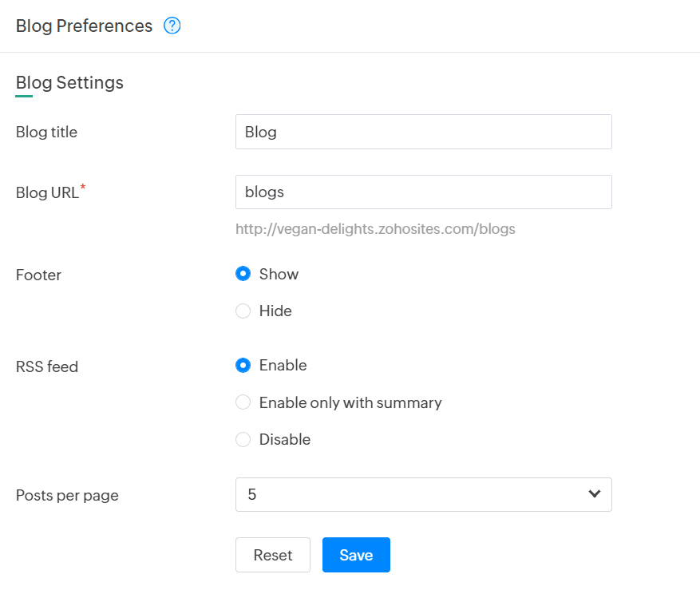Focus the Blog URL text box
The width and height of the screenshot is (700, 590).
coord(424,192)
